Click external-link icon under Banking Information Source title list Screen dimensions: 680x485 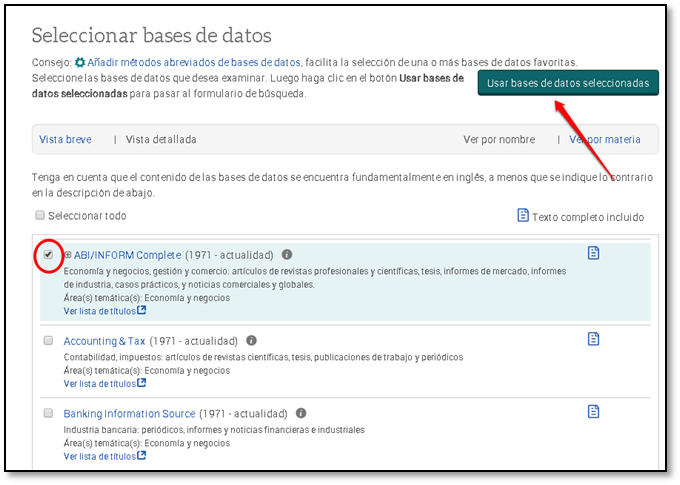141,455
